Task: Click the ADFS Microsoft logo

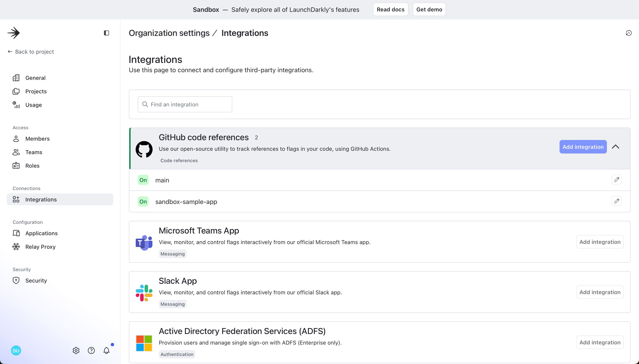Action: click(144, 343)
